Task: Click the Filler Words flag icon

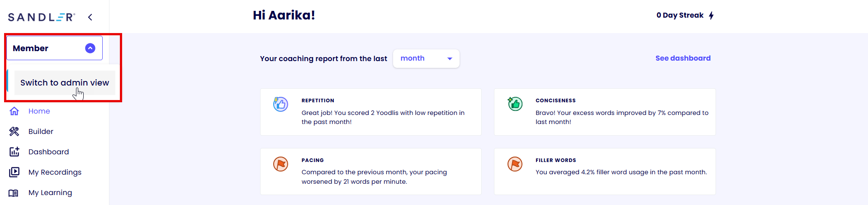Action: pyautogui.click(x=515, y=164)
